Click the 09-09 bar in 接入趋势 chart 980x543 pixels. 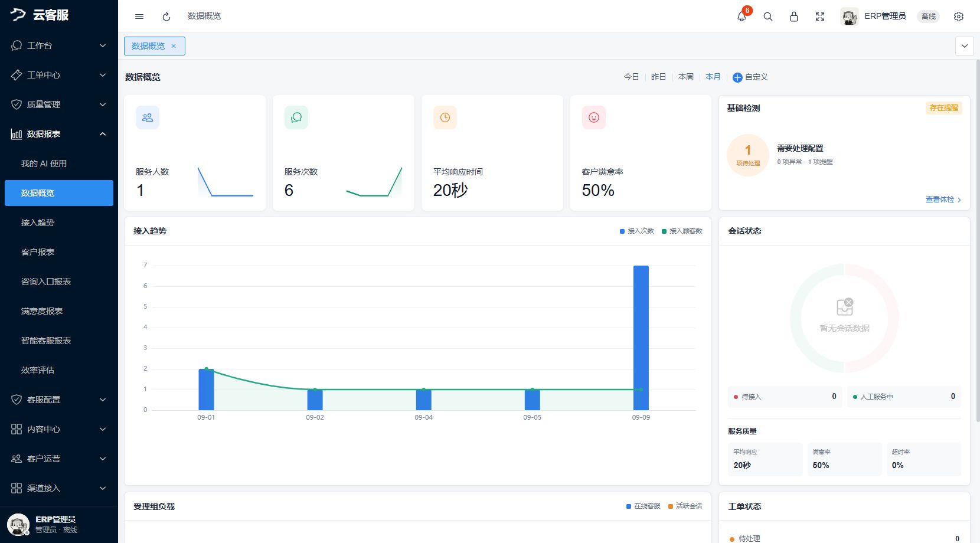coord(641,338)
